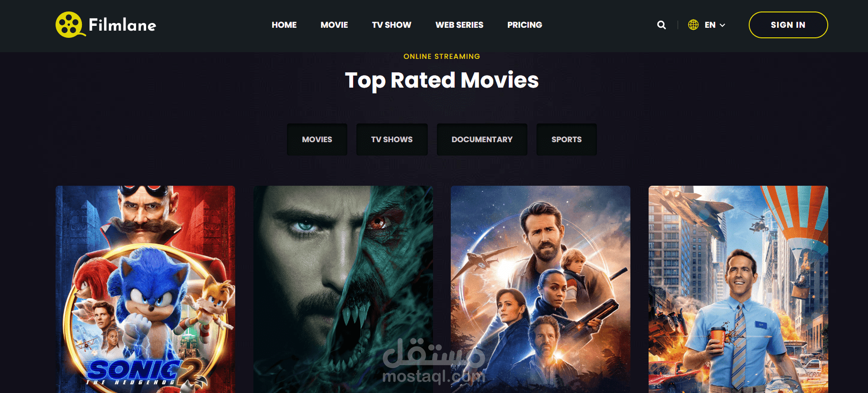Open the Free Guy movie poster

(738, 289)
